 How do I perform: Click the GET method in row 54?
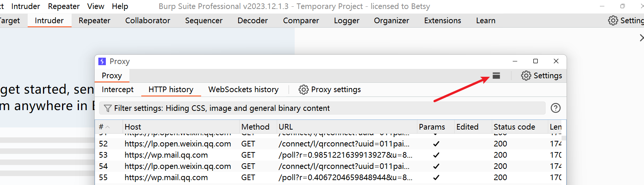(248, 166)
